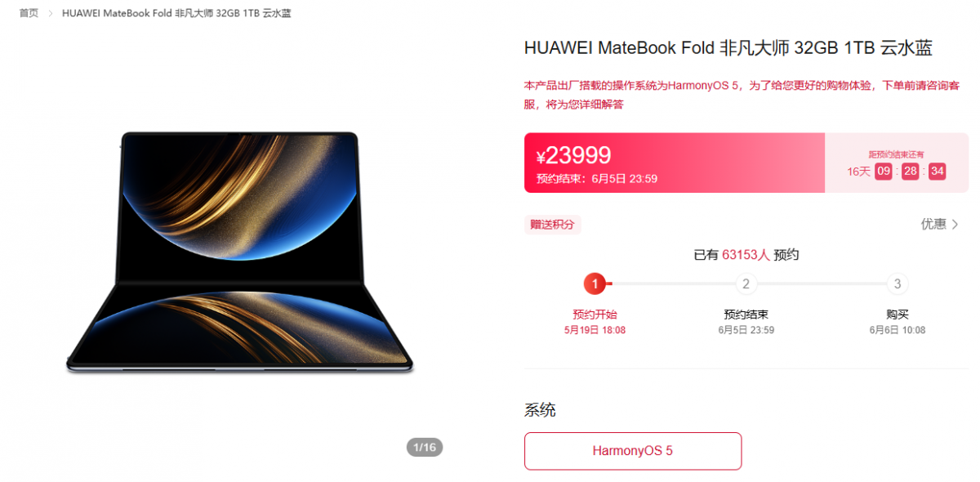Click the red HarmonyOS 5 notice text
The height and width of the screenshot is (482, 980).
click(x=742, y=95)
